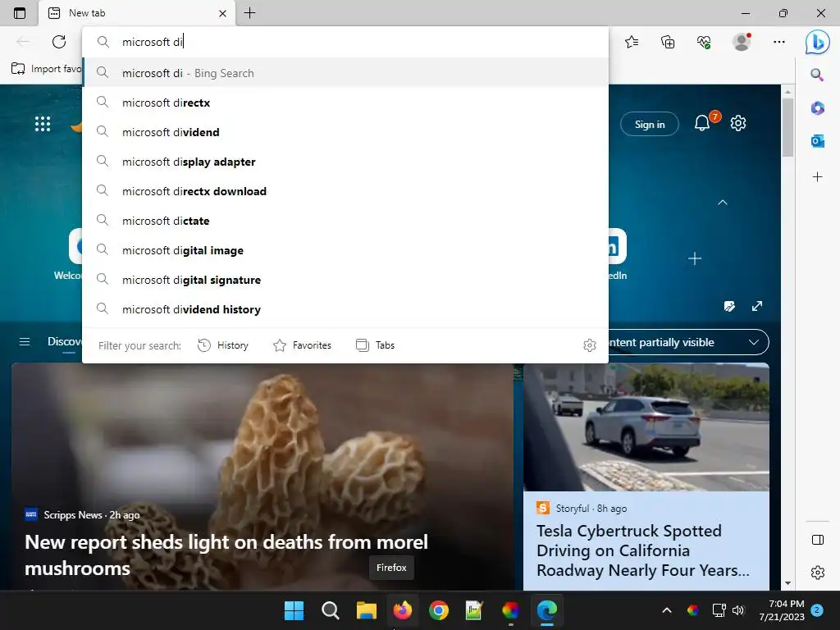840x630 pixels.
Task: Filter search by History
Action: tap(223, 345)
